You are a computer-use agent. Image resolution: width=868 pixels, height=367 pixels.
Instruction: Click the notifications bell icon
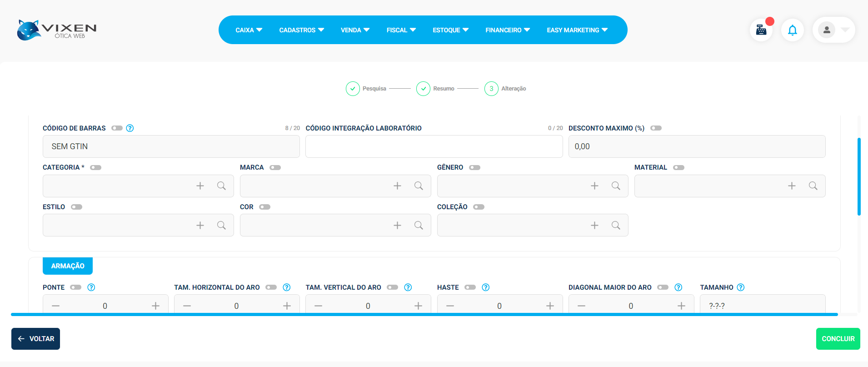(792, 30)
